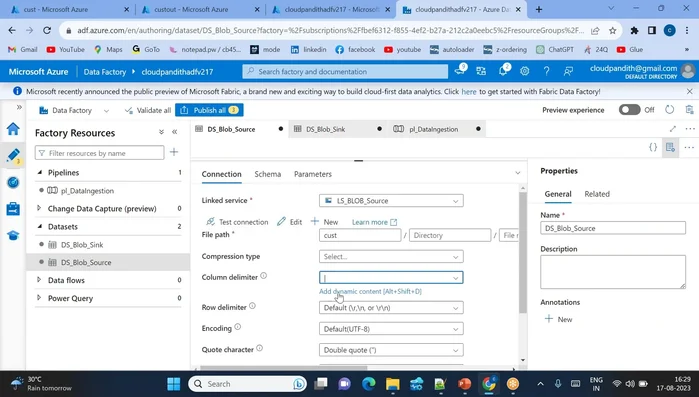Open the Linked service LS_BLOB_Source dropdown

(391, 201)
